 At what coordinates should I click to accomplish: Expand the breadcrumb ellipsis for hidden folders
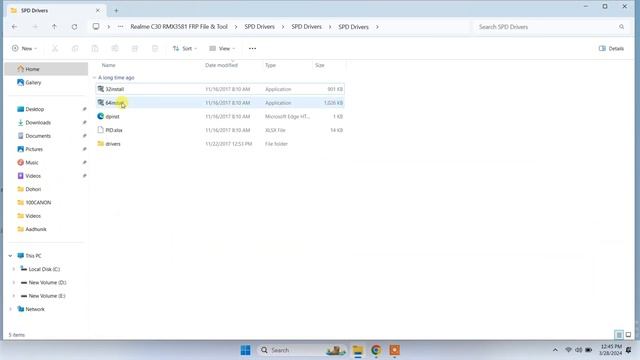pos(120,27)
